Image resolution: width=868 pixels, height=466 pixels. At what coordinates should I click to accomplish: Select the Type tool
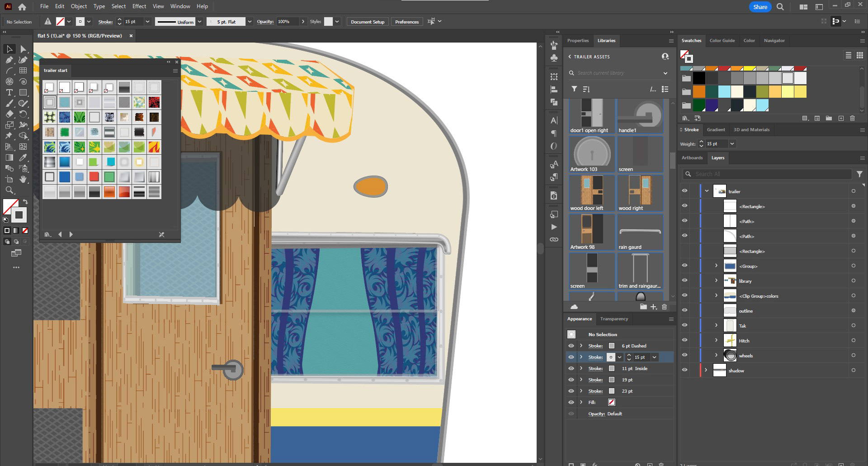click(9, 92)
